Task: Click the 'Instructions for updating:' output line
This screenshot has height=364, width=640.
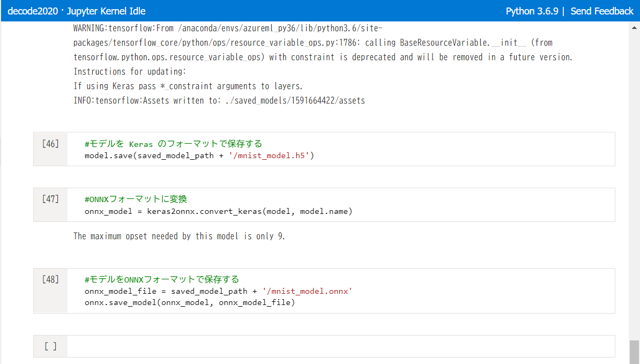Action: click(130, 71)
